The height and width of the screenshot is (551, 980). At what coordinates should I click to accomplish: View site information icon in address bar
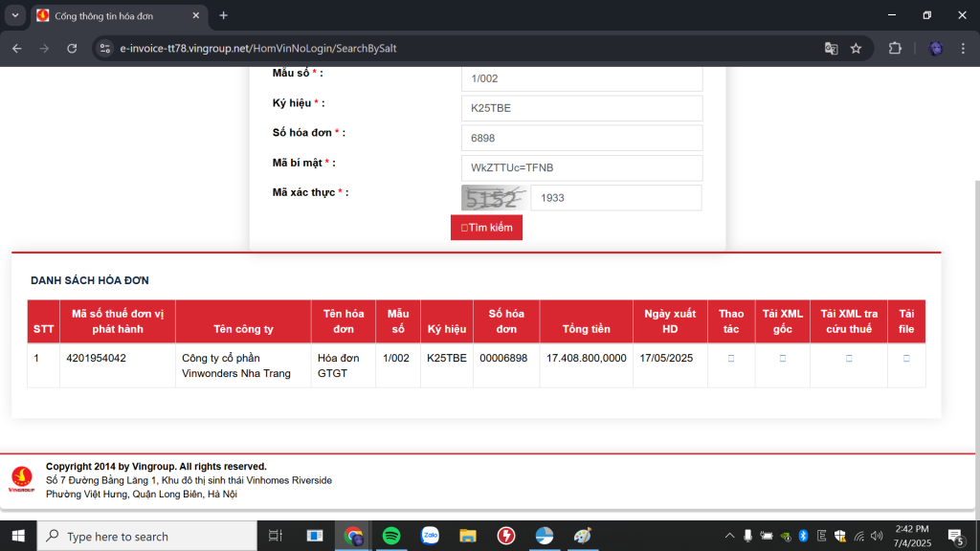[x=105, y=48]
